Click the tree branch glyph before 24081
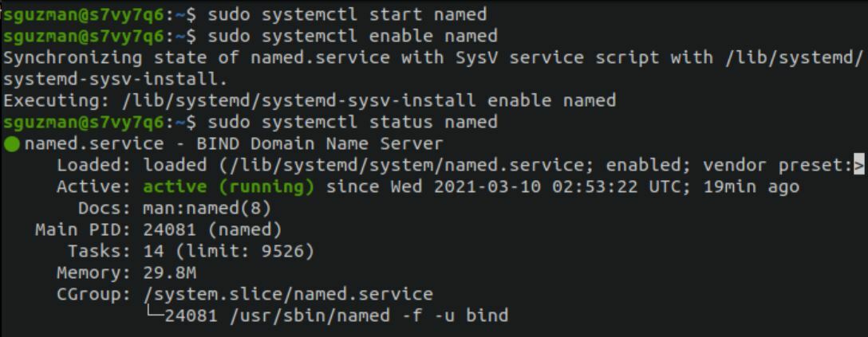This screenshot has width=868, height=337. [155, 316]
